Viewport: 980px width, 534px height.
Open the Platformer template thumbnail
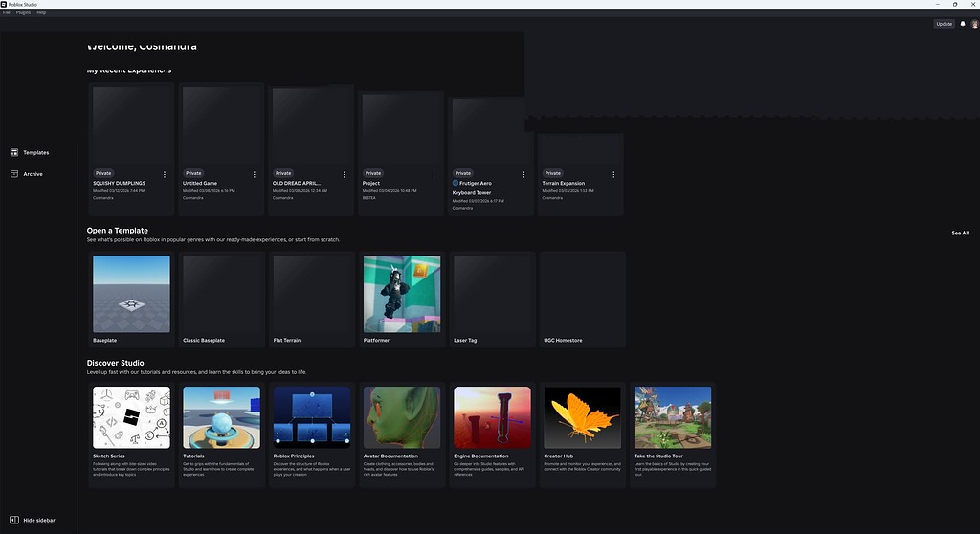[x=401, y=294]
